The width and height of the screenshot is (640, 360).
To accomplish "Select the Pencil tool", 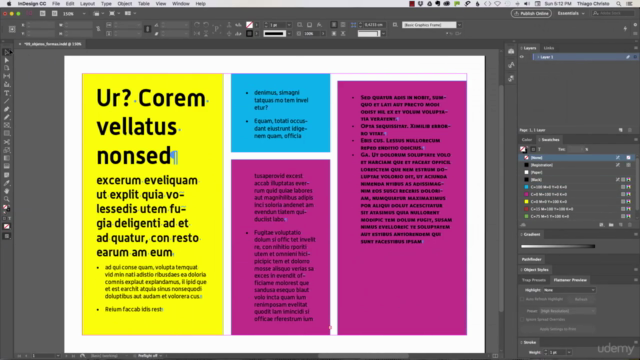I will point(7,118).
